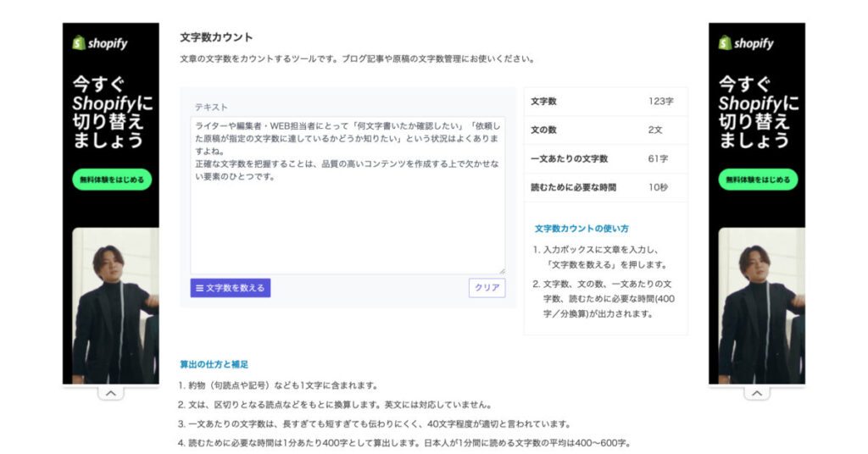
Task: Click the 文字数カウントの使い方 heading
Action: 581,229
